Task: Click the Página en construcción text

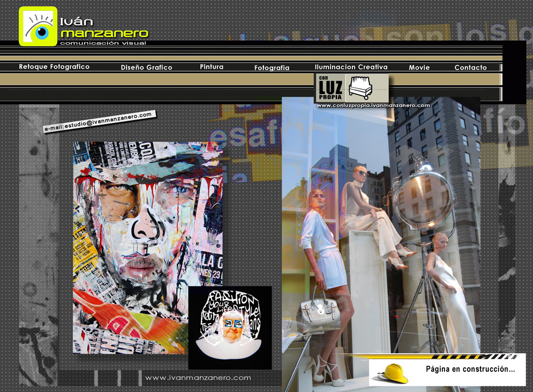Action: click(471, 369)
